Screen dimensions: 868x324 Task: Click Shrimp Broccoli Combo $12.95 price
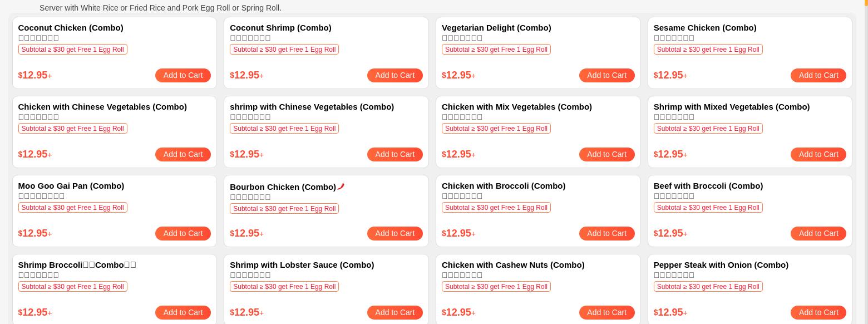tap(34, 312)
